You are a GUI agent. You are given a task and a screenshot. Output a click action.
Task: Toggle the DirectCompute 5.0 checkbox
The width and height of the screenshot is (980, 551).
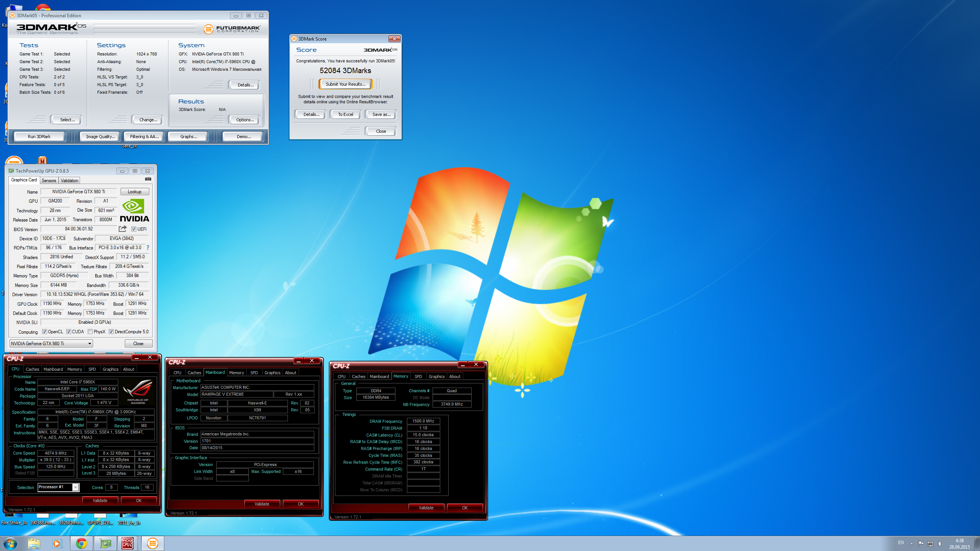click(111, 332)
